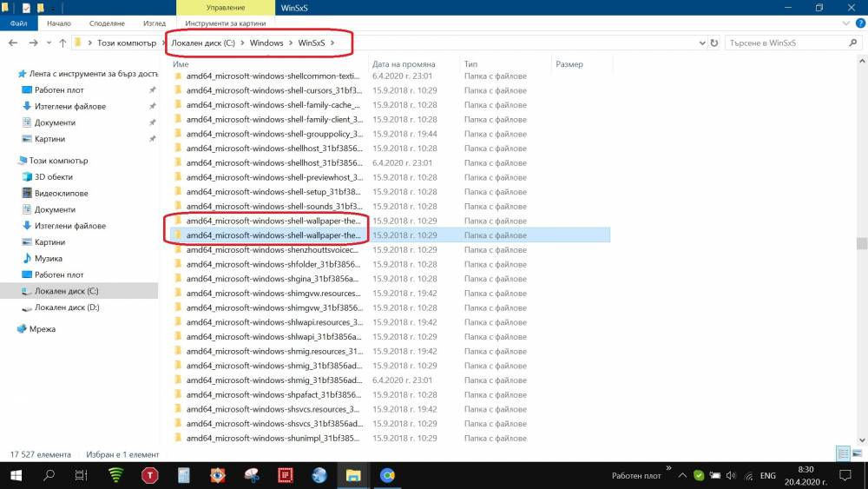The image size is (868, 489).
Task: Open the Quick Access Toolbar customize dropdown
Action: point(53,9)
